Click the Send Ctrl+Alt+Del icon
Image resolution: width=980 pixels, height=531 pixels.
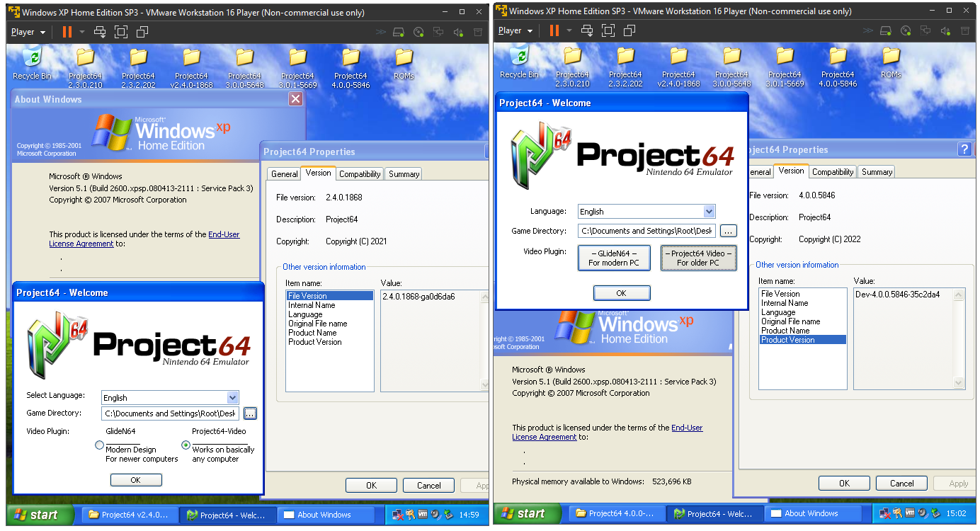tap(101, 31)
